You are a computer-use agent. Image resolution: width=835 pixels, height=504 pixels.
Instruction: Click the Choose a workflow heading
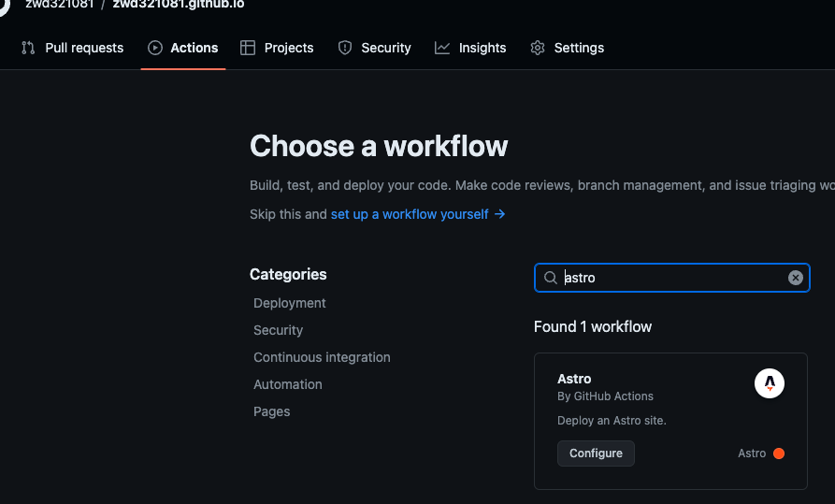coord(379,146)
